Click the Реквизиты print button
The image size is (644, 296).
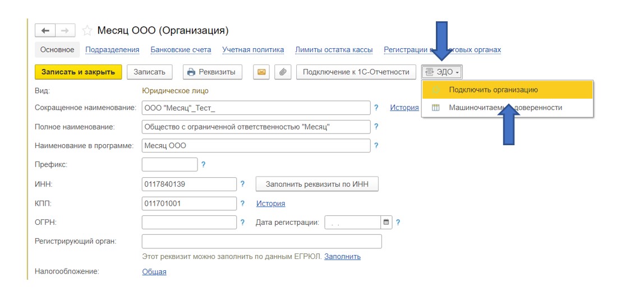(x=211, y=72)
